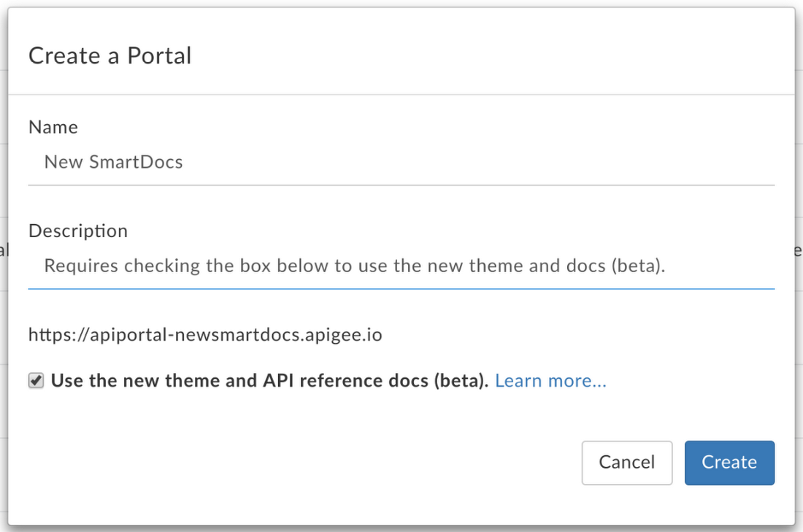Click the Cancel button
This screenshot has width=803, height=532.
(627, 463)
